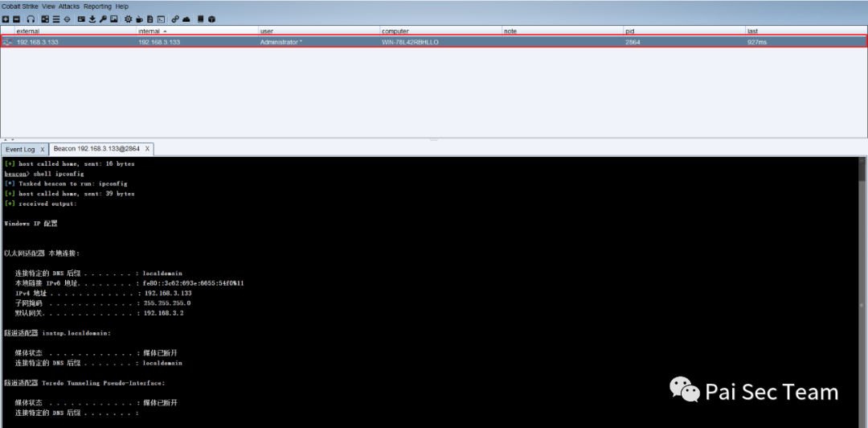This screenshot has width=868, height=428.
Task: Click the disconnect from team server minus icon
Action: click(x=16, y=19)
